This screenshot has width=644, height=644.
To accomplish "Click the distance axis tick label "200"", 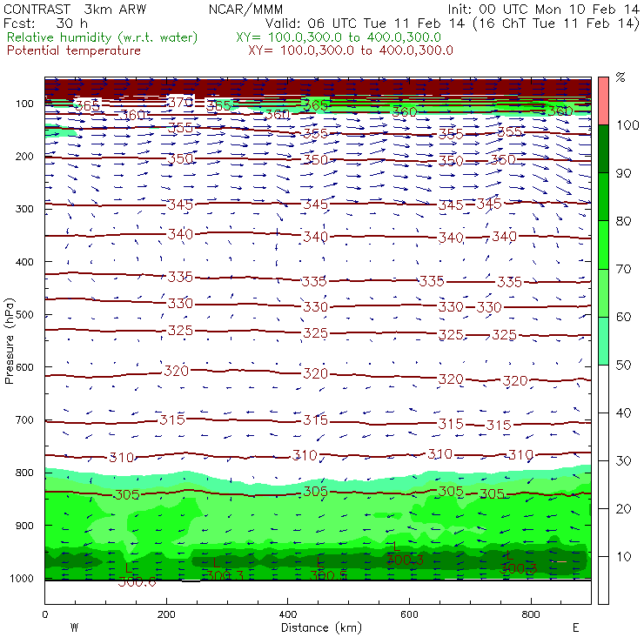I will click(166, 614).
